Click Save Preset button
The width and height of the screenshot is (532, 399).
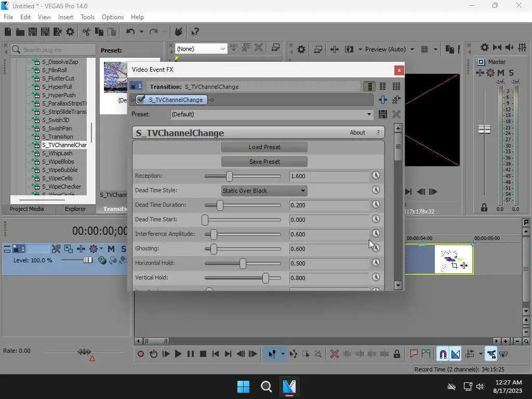point(264,162)
